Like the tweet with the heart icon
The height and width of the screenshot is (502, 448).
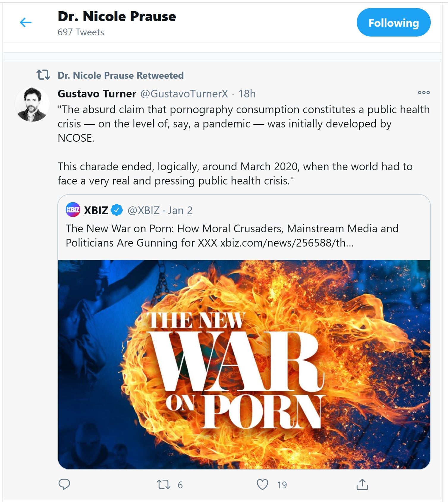pos(262,485)
